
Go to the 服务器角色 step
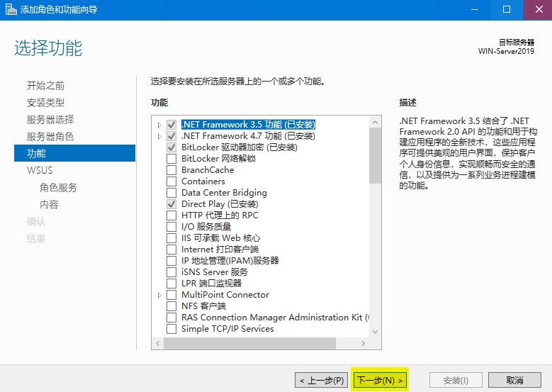tap(50, 136)
